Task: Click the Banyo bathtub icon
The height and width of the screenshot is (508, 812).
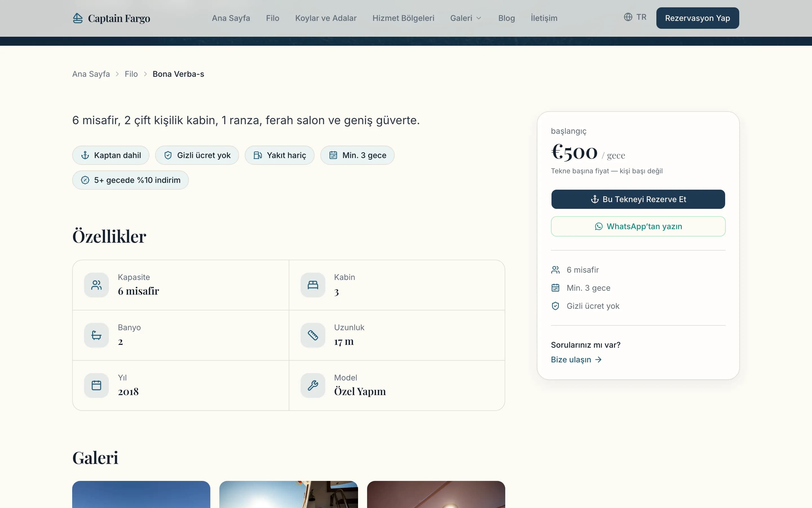Action: coord(96,335)
